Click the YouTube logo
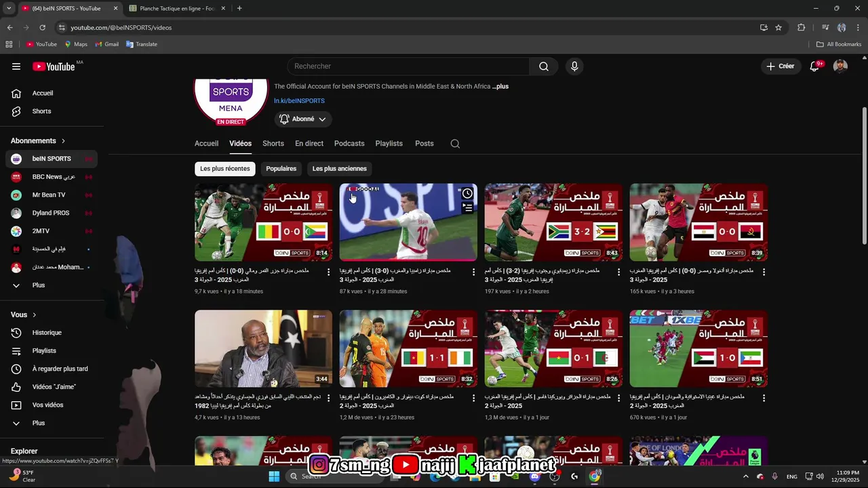Screen dimensions: 868x488 tap(54, 66)
